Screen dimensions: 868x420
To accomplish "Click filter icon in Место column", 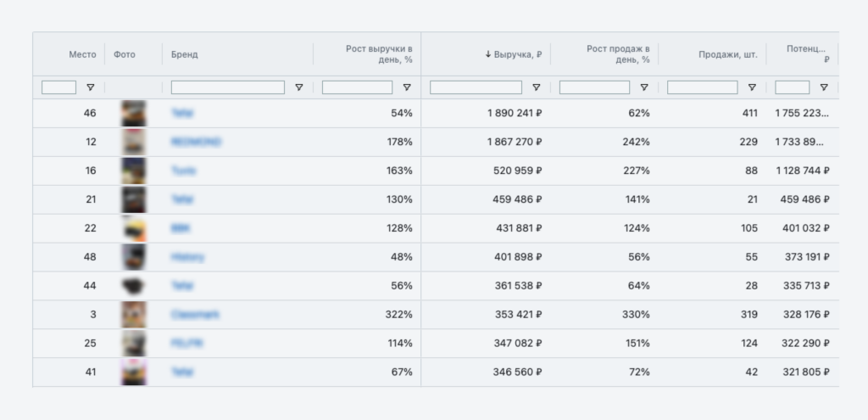I will (90, 87).
